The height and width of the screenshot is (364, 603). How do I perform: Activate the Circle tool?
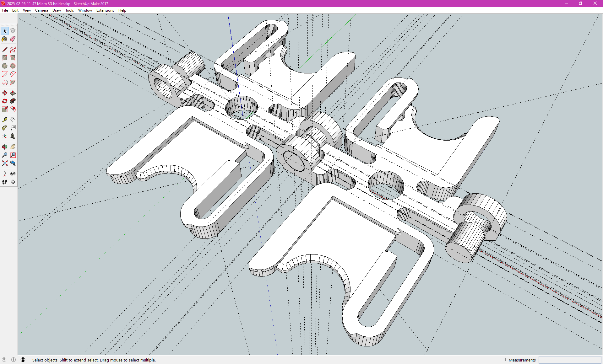pos(5,66)
